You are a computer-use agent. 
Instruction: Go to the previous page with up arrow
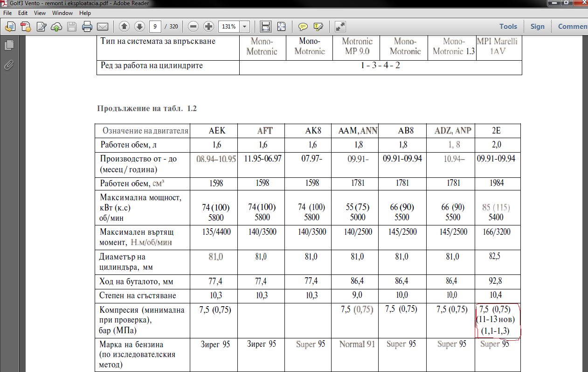(124, 27)
